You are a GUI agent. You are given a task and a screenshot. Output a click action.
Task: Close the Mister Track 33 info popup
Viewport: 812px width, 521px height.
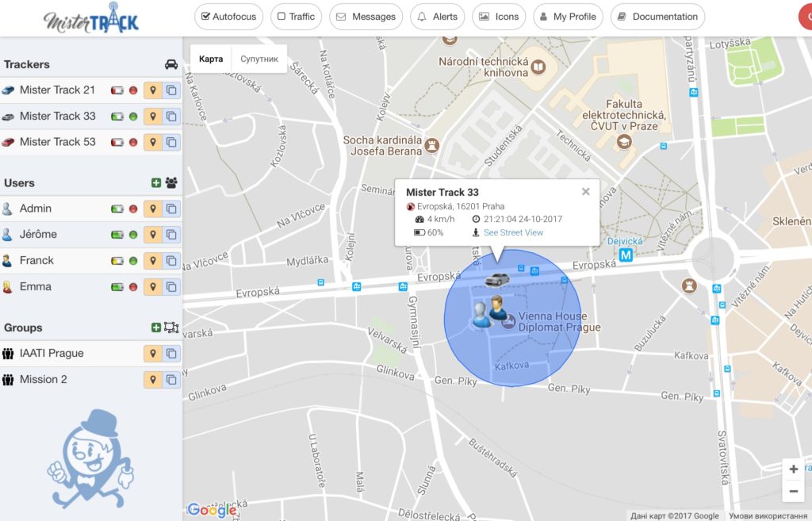coord(586,192)
